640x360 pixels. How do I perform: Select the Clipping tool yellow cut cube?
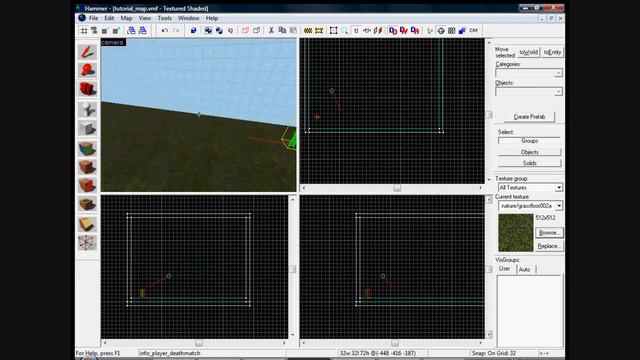pyautogui.click(x=87, y=224)
